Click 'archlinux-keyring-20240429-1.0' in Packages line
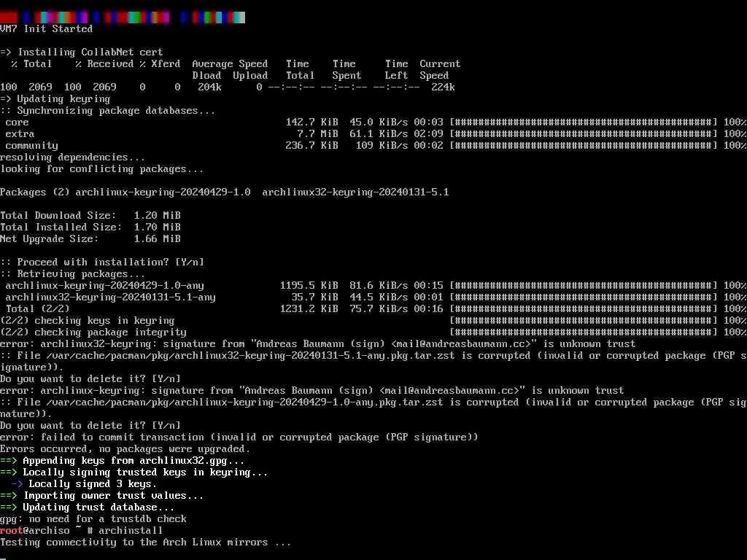This screenshot has width=747, height=560. pos(163,192)
